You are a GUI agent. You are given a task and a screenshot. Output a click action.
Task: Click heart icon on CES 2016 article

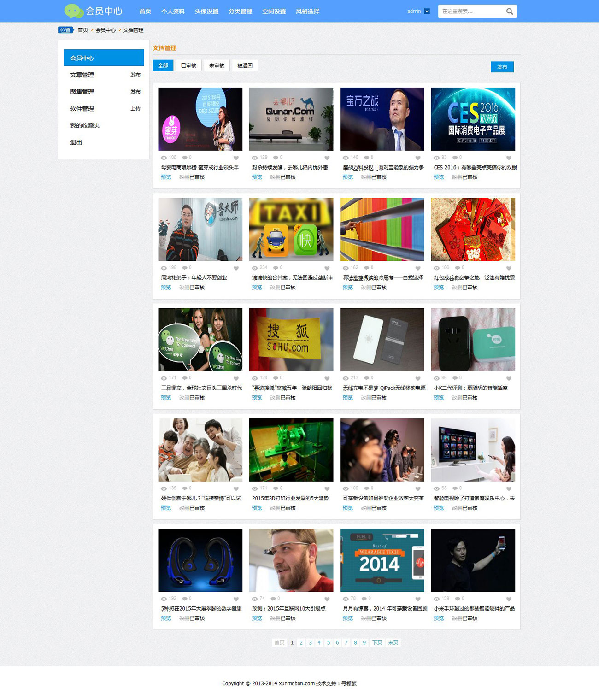click(x=509, y=158)
